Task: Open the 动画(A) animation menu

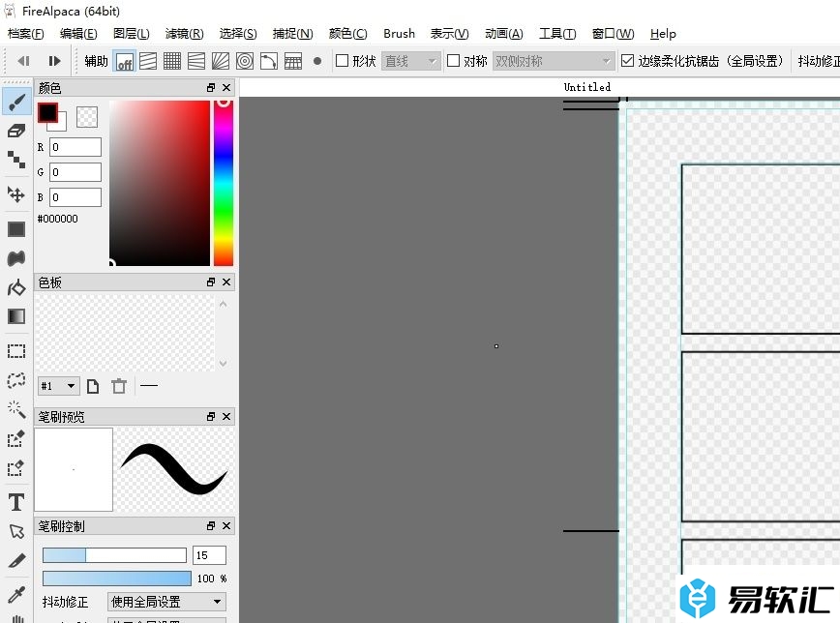Action: pyautogui.click(x=503, y=34)
